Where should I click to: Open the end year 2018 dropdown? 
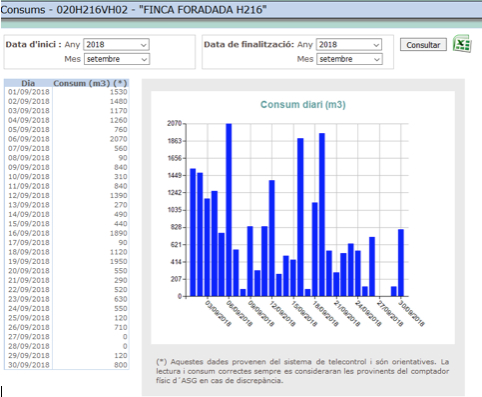pyautogui.click(x=349, y=45)
